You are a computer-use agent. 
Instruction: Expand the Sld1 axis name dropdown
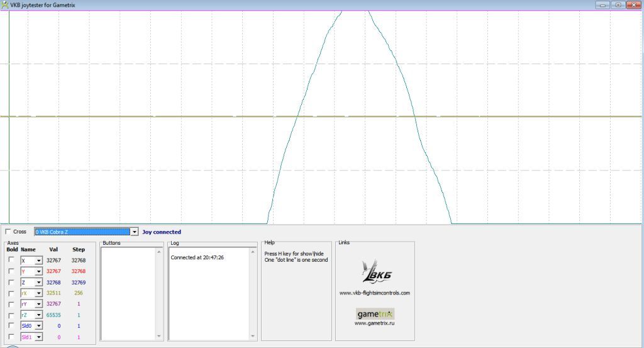pos(38,337)
